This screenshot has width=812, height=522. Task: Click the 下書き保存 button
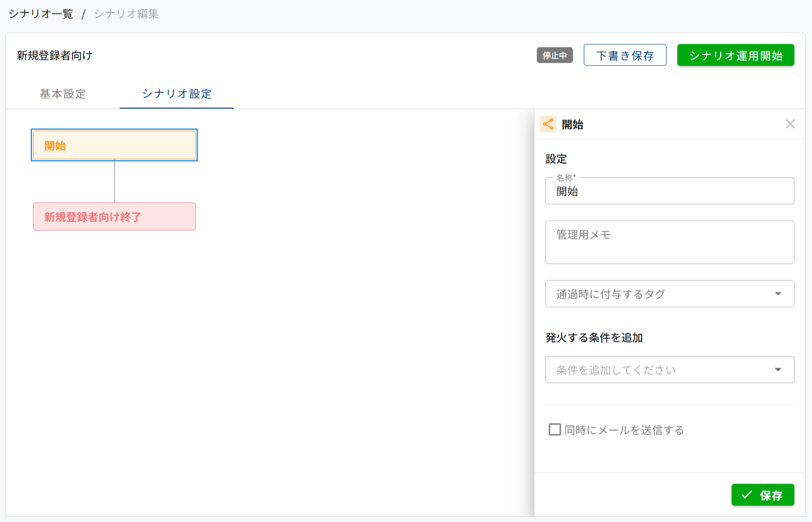624,56
